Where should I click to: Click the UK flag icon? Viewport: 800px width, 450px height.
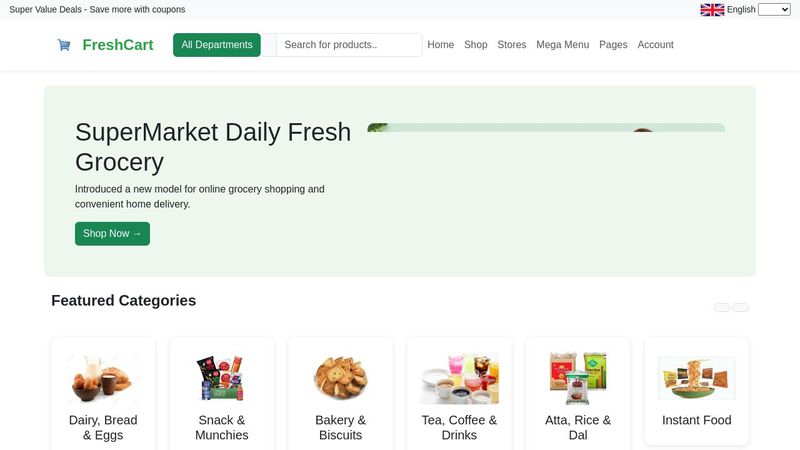(x=712, y=10)
